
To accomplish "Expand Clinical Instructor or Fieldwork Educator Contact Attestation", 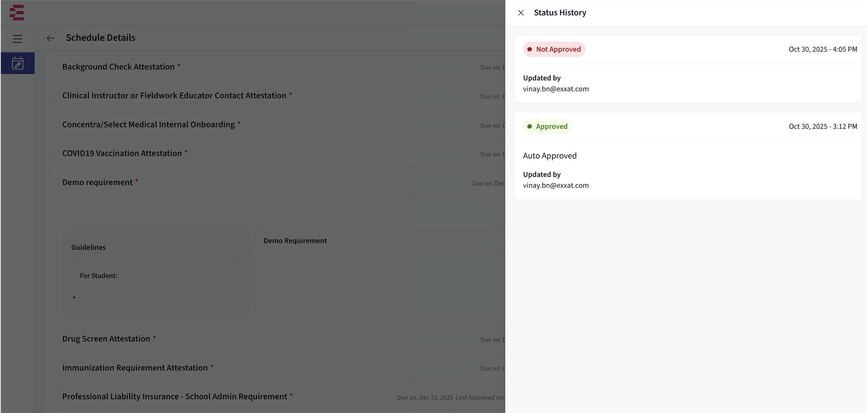I will 174,96.
